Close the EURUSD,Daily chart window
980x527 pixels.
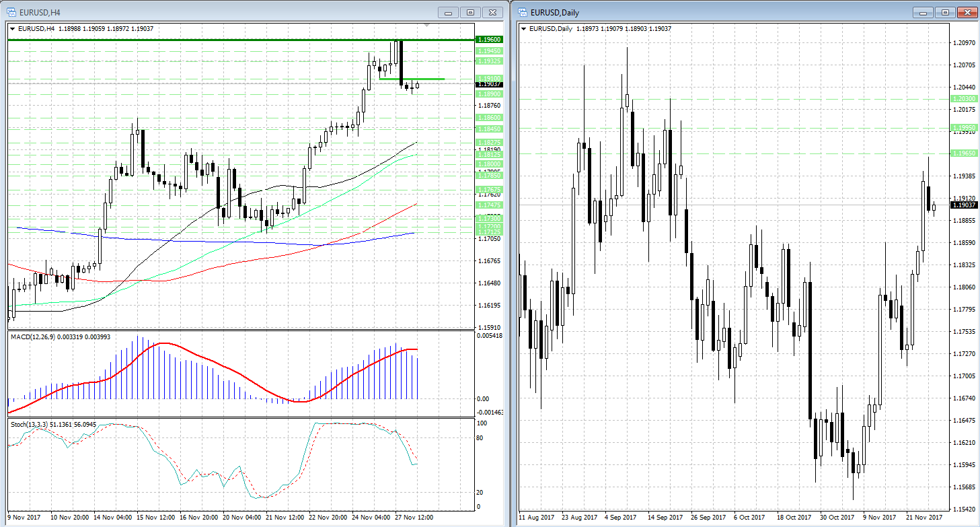pos(967,12)
